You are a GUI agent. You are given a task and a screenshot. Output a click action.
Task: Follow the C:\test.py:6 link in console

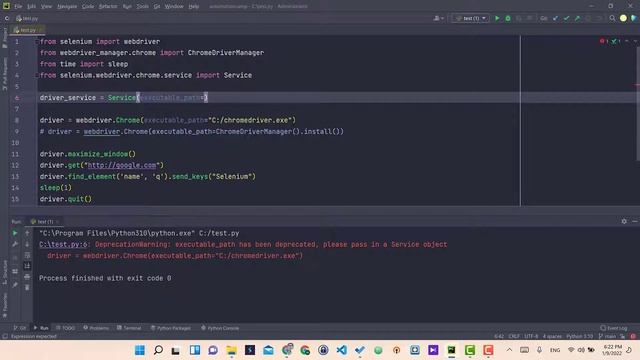63,244
